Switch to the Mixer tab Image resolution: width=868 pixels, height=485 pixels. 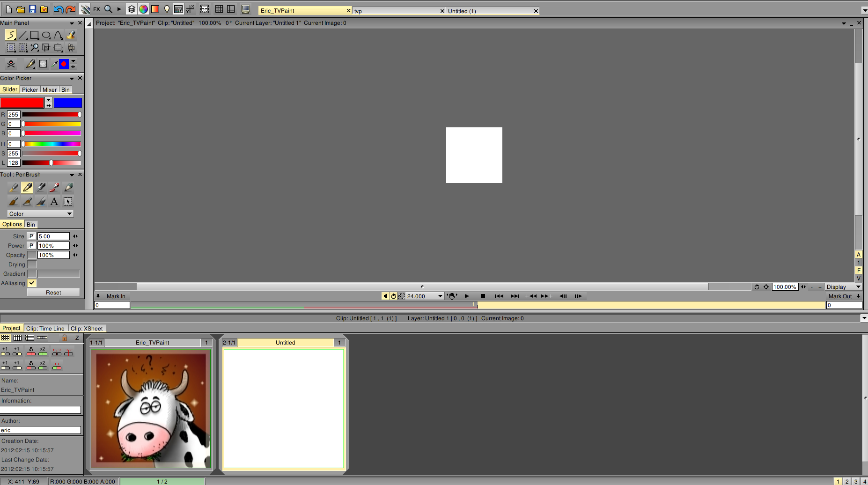click(x=50, y=89)
